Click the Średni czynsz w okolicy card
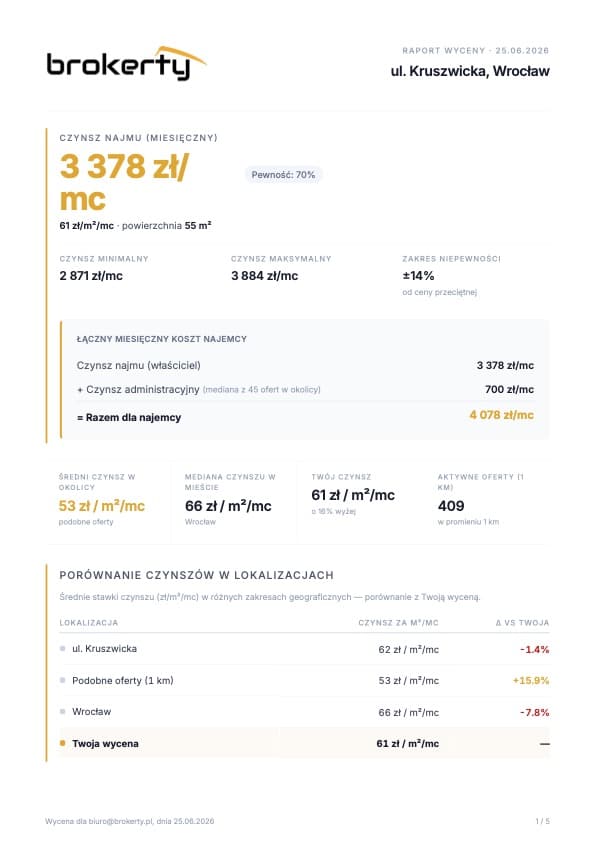 coord(109,500)
